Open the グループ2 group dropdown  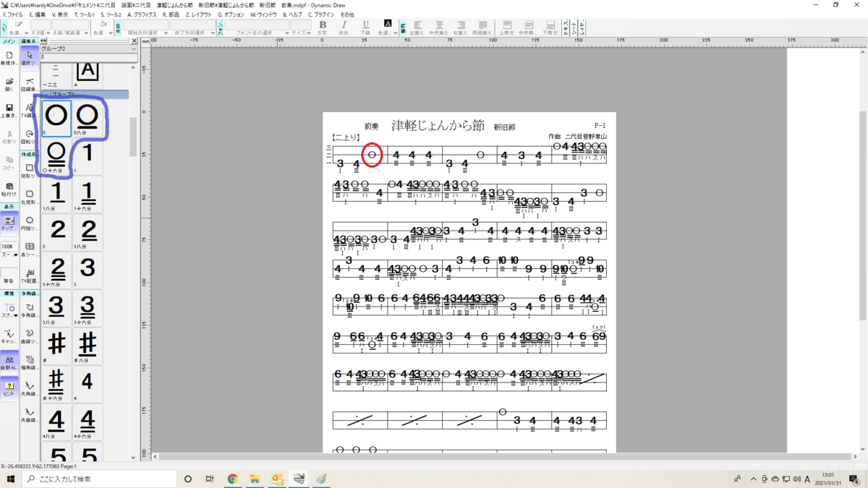coord(88,49)
